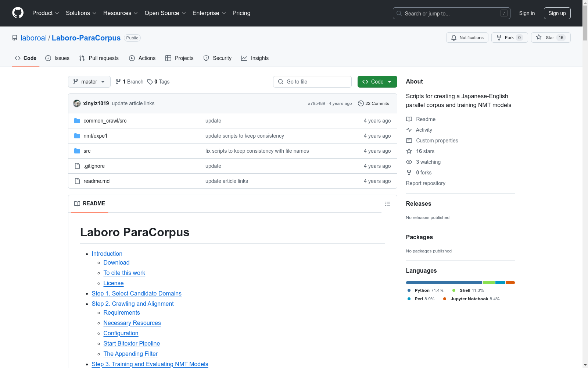Click the GitHub logo icon
The image size is (588, 368).
(x=18, y=13)
